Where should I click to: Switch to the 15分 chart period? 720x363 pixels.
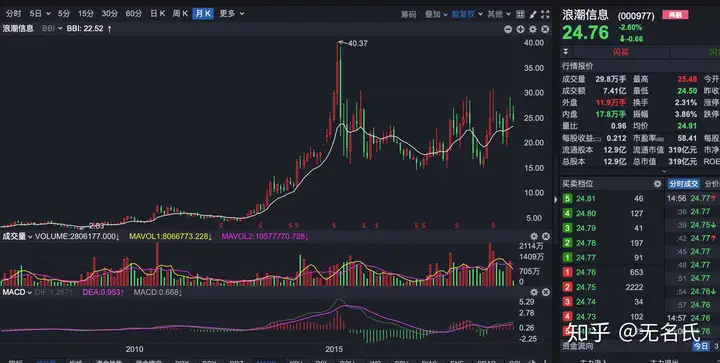click(x=85, y=14)
